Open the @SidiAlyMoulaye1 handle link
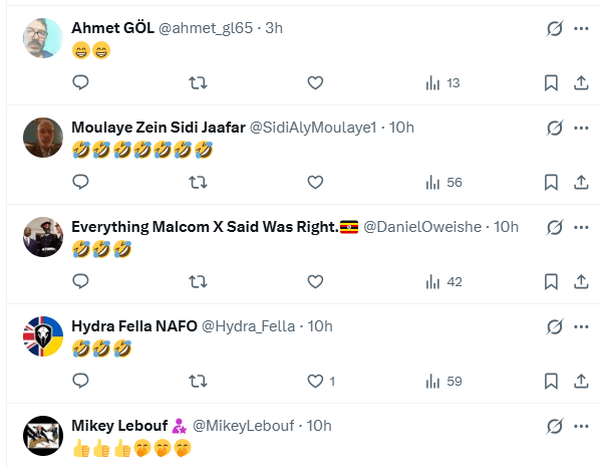The height and width of the screenshot is (469, 600). (x=314, y=127)
